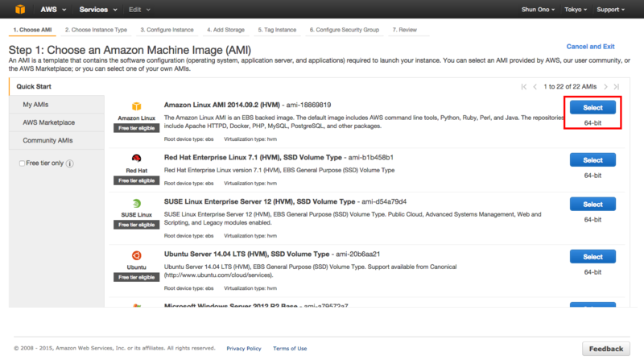This screenshot has width=644, height=360.
Task: Open 4. Add Storage tab
Action: pyautogui.click(x=225, y=30)
